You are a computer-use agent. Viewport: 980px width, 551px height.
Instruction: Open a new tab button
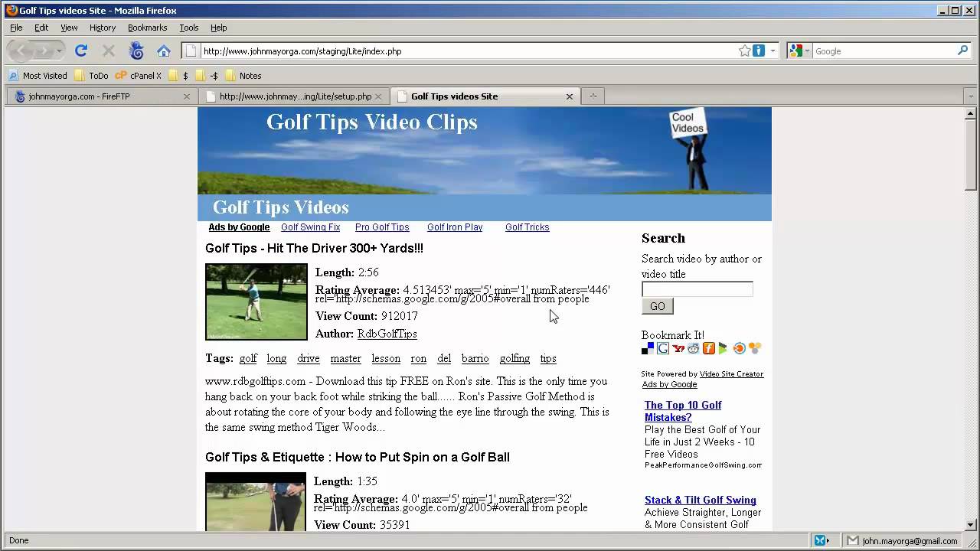(x=593, y=96)
